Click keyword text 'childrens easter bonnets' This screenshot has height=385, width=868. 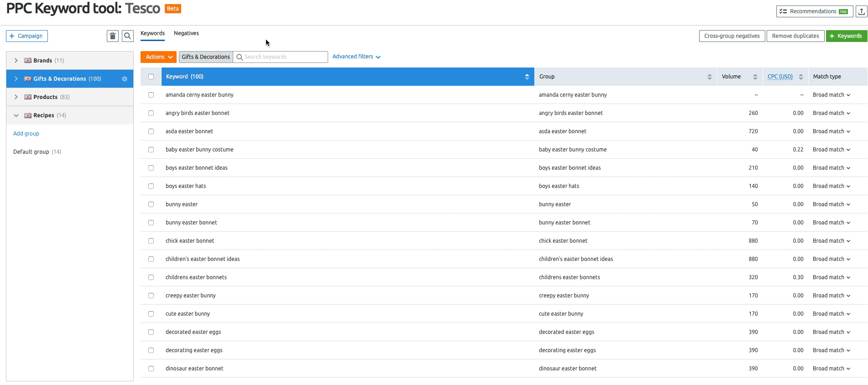(196, 277)
